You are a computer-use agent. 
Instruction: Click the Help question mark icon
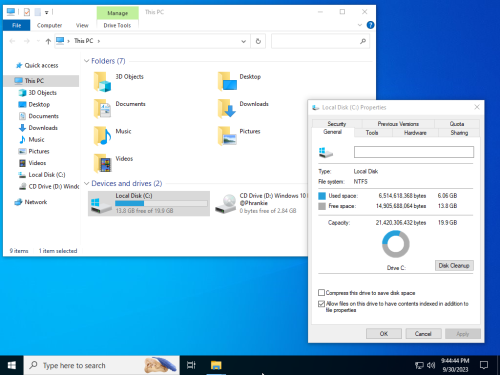tap(370, 25)
